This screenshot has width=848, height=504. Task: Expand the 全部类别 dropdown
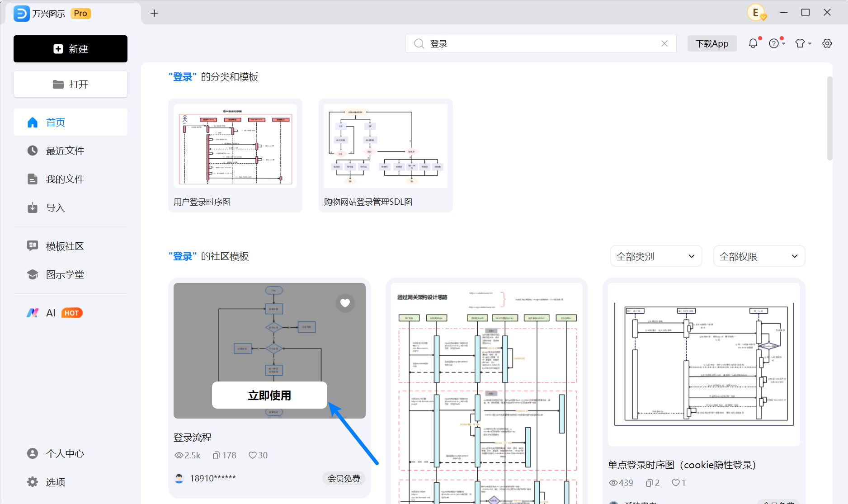[656, 256]
